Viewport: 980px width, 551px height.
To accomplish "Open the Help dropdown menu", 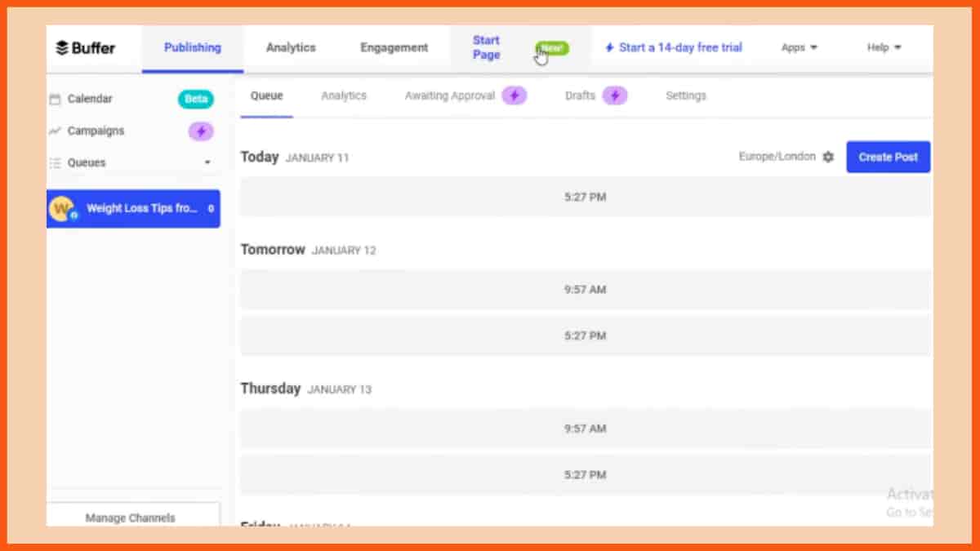I will pos(883,47).
